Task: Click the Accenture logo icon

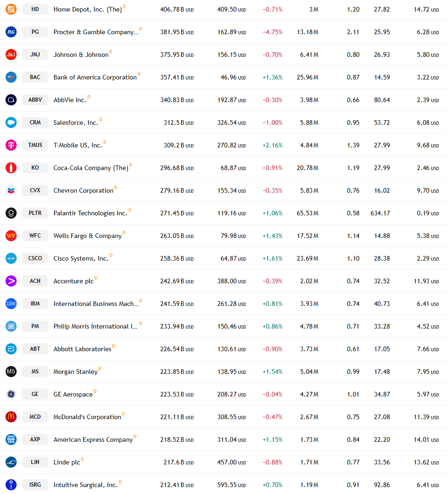Action: pos(11,281)
